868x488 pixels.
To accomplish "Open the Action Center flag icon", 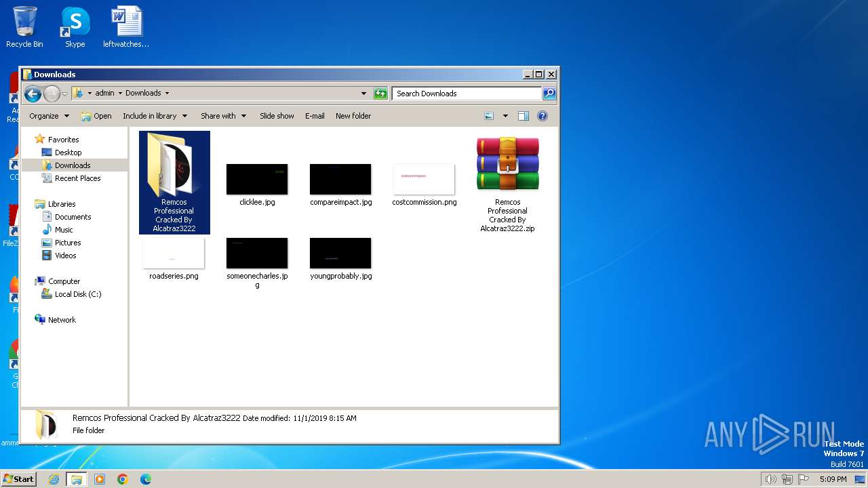I will pyautogui.click(x=804, y=479).
